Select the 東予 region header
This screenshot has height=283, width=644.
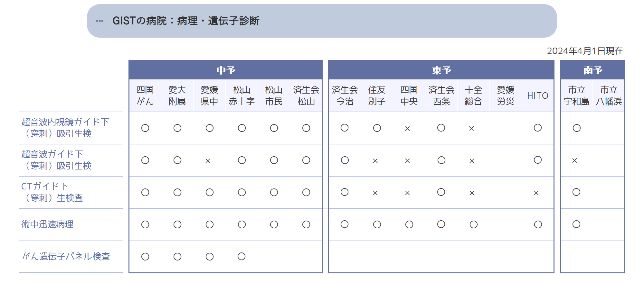point(441,70)
